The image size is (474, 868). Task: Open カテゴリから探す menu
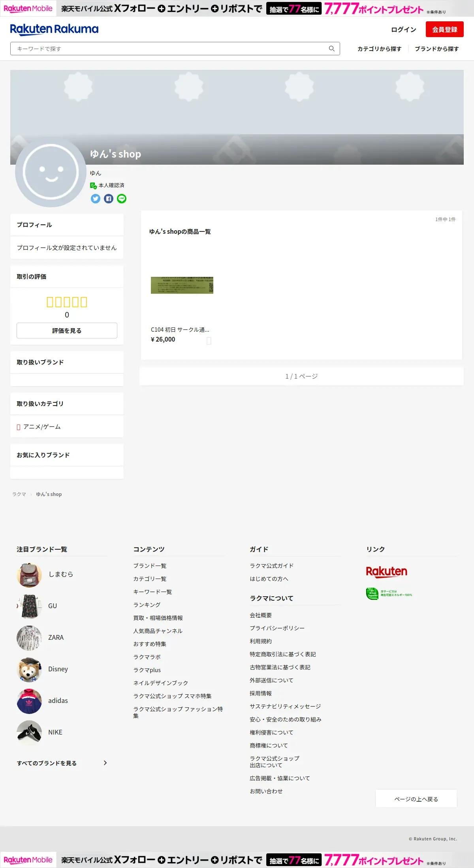(x=380, y=49)
